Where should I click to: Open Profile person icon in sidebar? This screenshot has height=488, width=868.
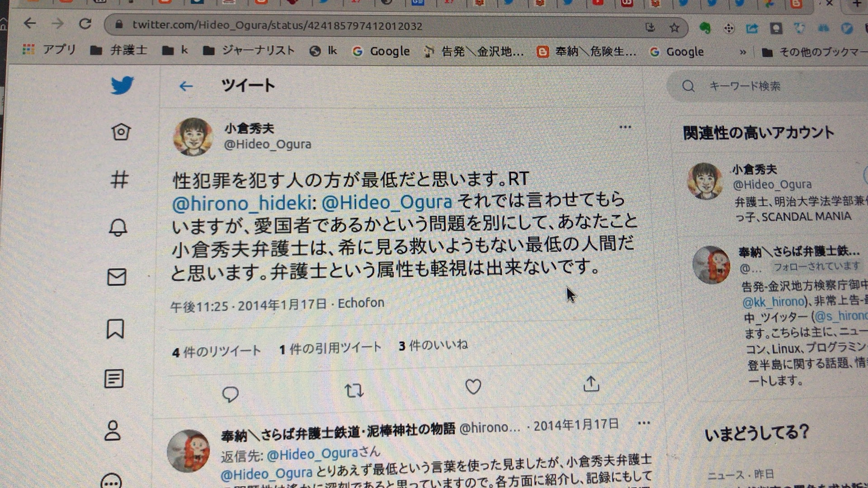click(x=113, y=430)
